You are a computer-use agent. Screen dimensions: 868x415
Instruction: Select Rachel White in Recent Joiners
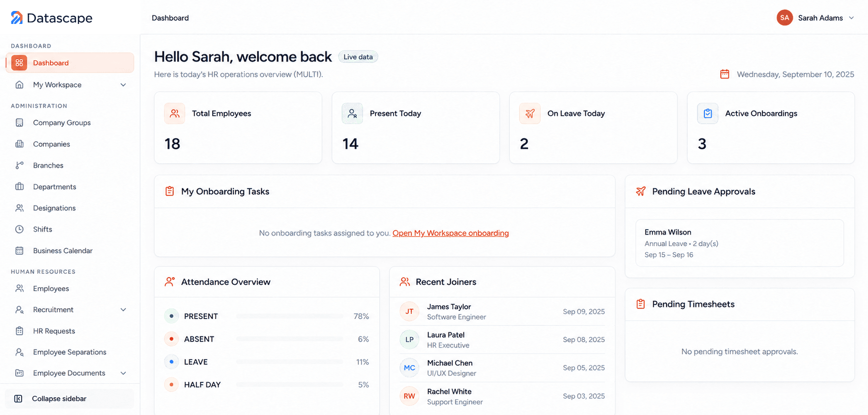[x=502, y=396]
